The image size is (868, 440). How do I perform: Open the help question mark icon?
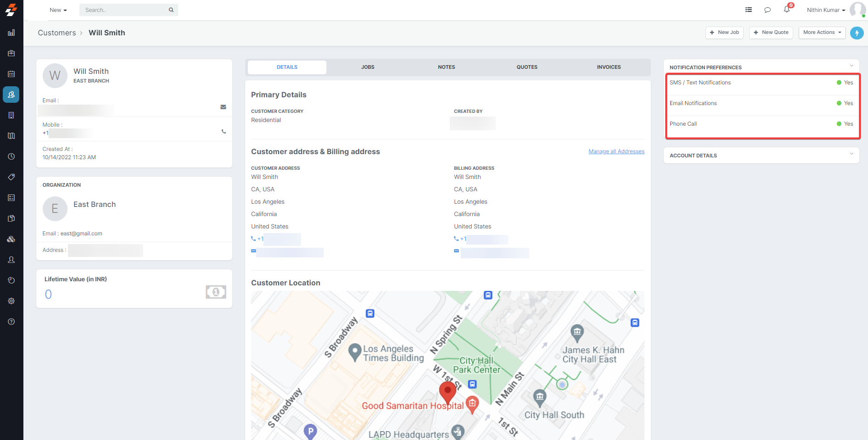[x=11, y=322]
